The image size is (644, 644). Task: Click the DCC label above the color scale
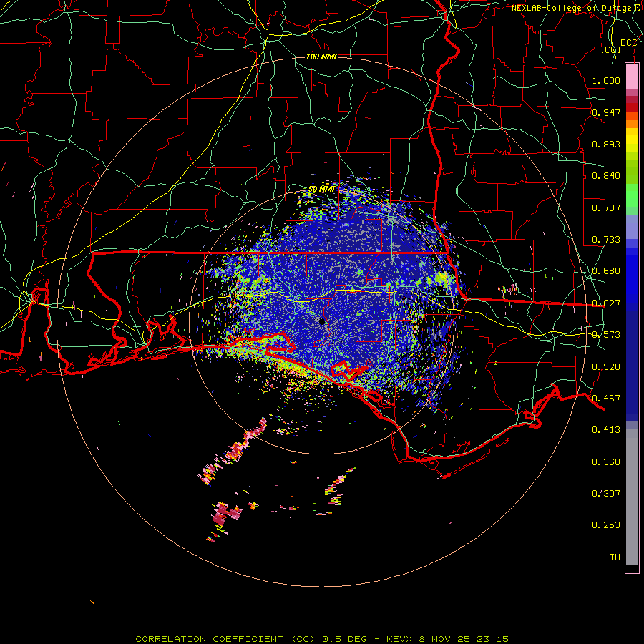pos(628,43)
